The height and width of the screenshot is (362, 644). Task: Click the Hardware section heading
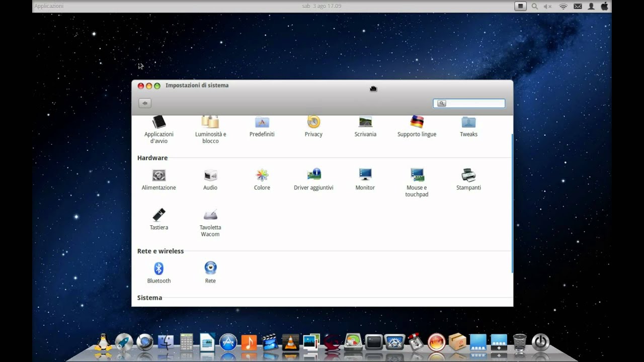pyautogui.click(x=152, y=158)
